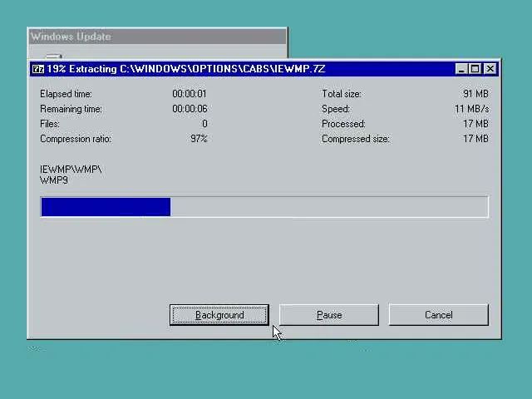Screen dimensions: 532x399
Task: Close the 7-Zip extracting window
Action: click(x=490, y=69)
